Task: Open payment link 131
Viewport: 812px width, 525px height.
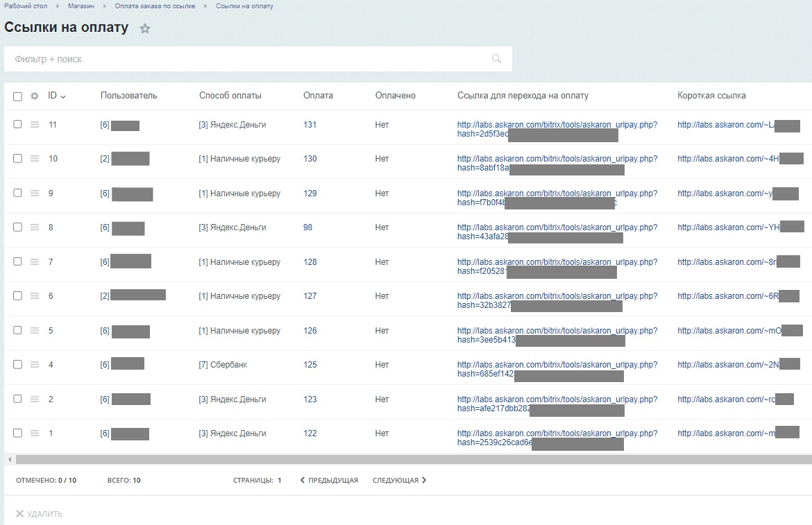Action: pos(310,125)
